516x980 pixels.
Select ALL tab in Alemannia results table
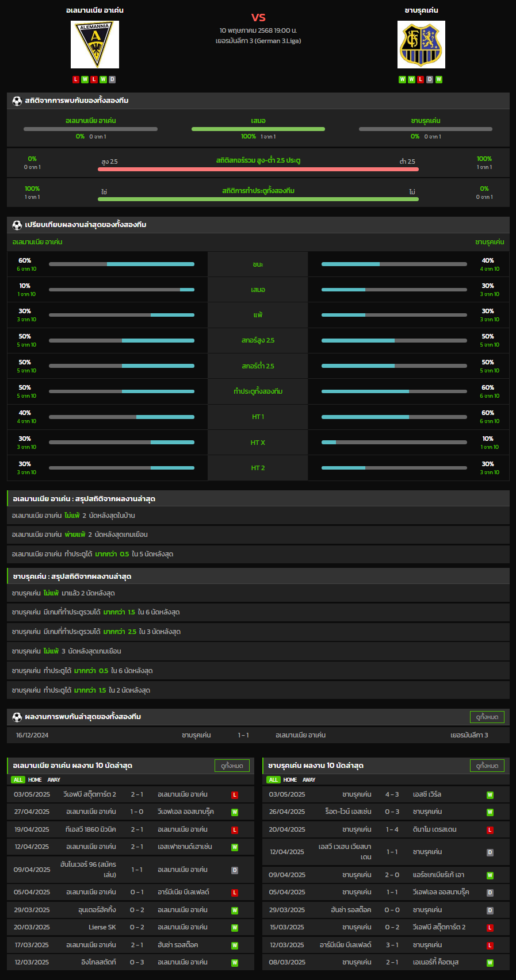click(18, 780)
